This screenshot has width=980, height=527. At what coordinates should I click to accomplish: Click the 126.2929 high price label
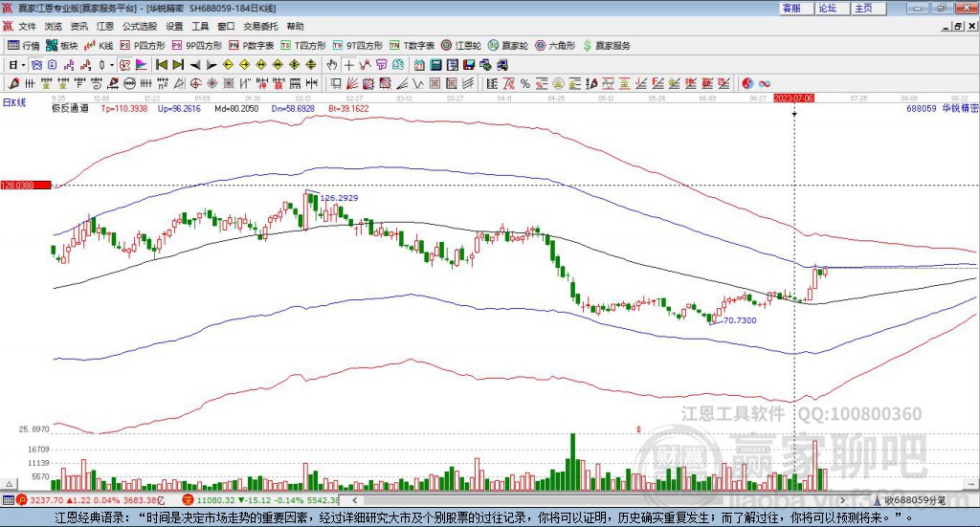click(x=339, y=198)
